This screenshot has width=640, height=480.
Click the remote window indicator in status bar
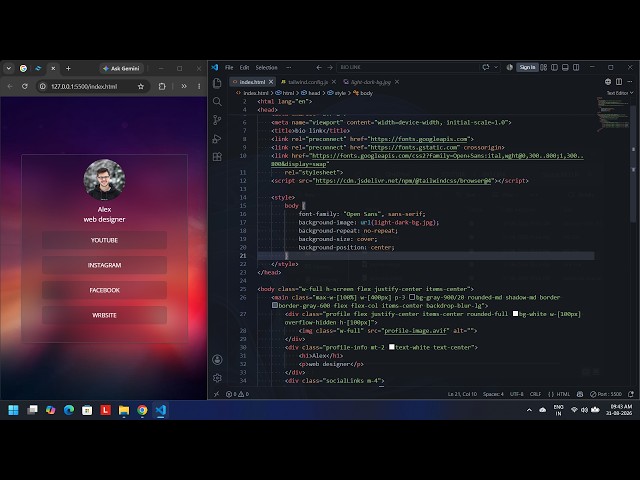[216, 394]
